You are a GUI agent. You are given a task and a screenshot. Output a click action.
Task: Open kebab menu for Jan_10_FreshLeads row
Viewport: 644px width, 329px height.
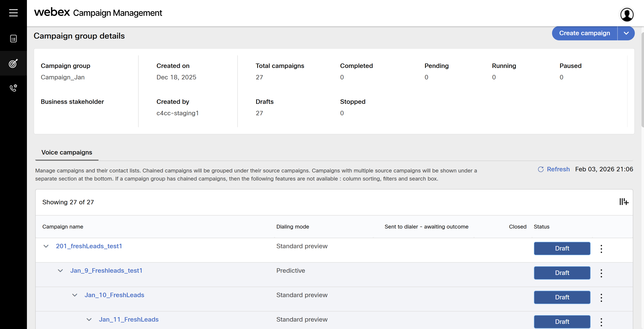point(601,298)
